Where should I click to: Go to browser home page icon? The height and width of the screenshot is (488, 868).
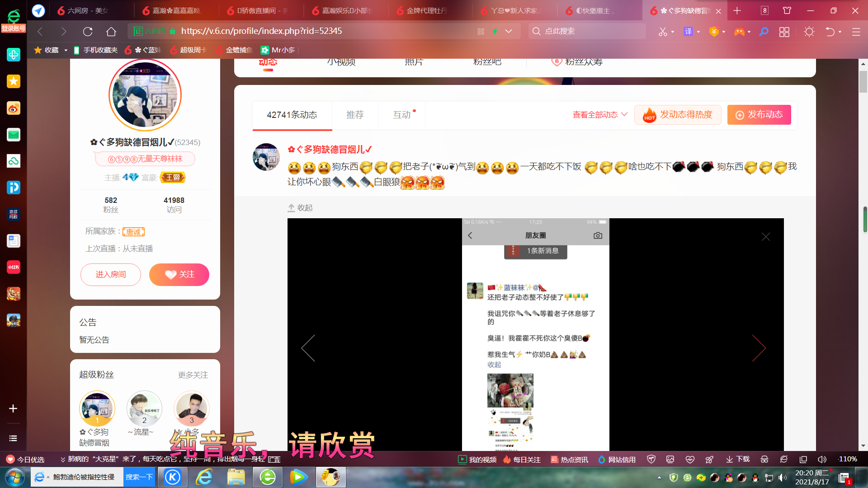tap(111, 31)
